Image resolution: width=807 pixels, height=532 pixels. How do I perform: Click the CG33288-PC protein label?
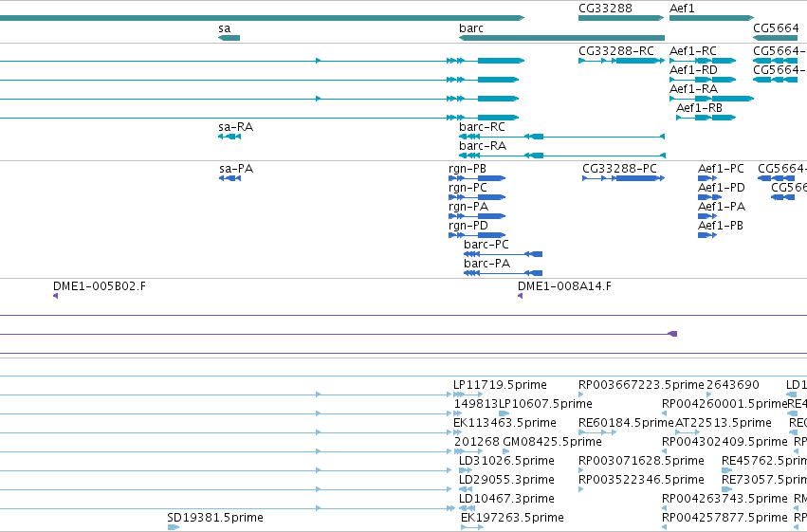tap(619, 169)
